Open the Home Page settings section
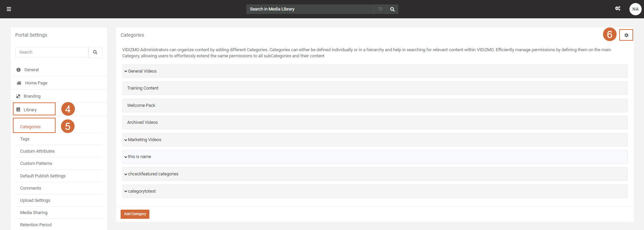This screenshot has width=644, height=230. [x=36, y=83]
